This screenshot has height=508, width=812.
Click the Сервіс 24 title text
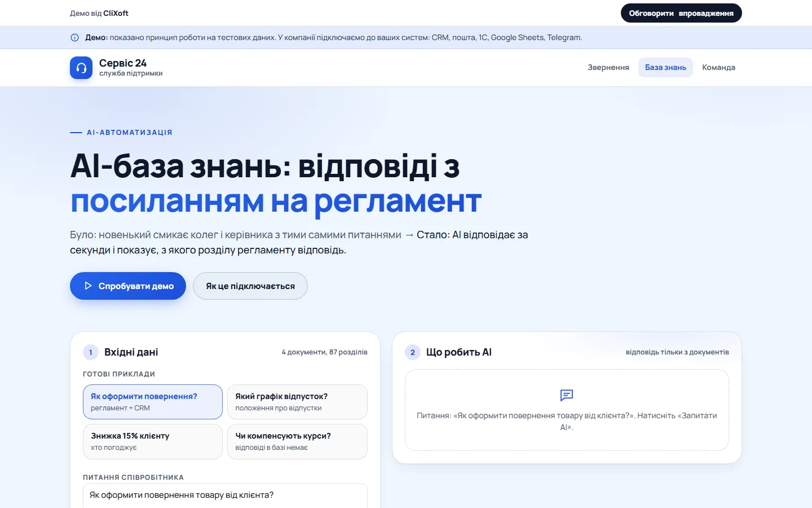[123, 63]
